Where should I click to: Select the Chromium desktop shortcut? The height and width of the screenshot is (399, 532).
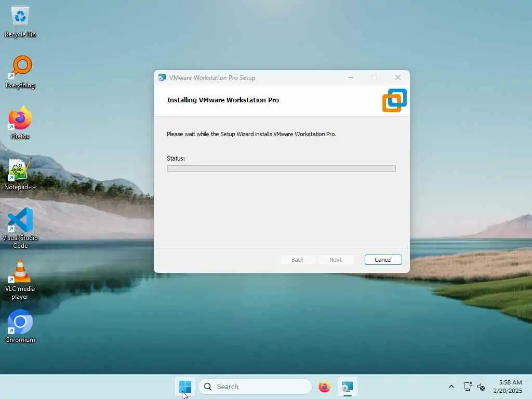click(20, 326)
